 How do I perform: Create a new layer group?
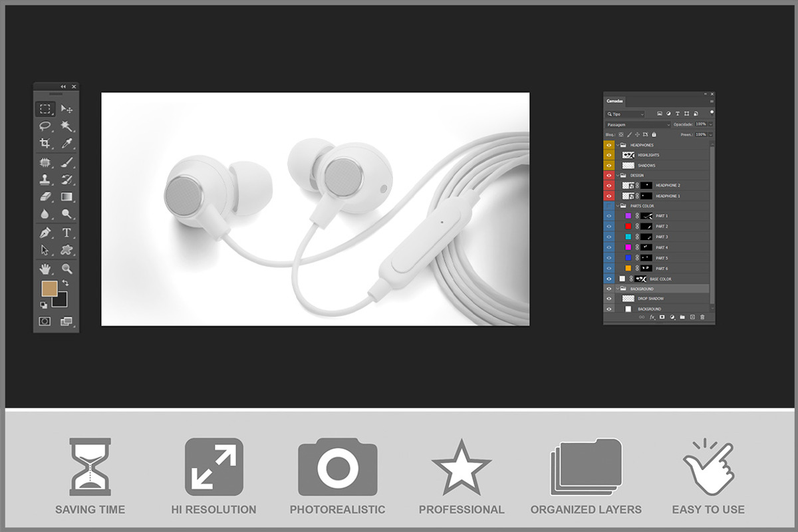tap(682, 317)
